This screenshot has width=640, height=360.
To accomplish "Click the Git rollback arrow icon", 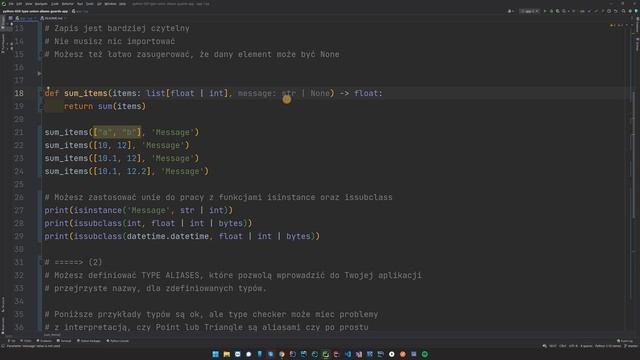I will [616, 11].
